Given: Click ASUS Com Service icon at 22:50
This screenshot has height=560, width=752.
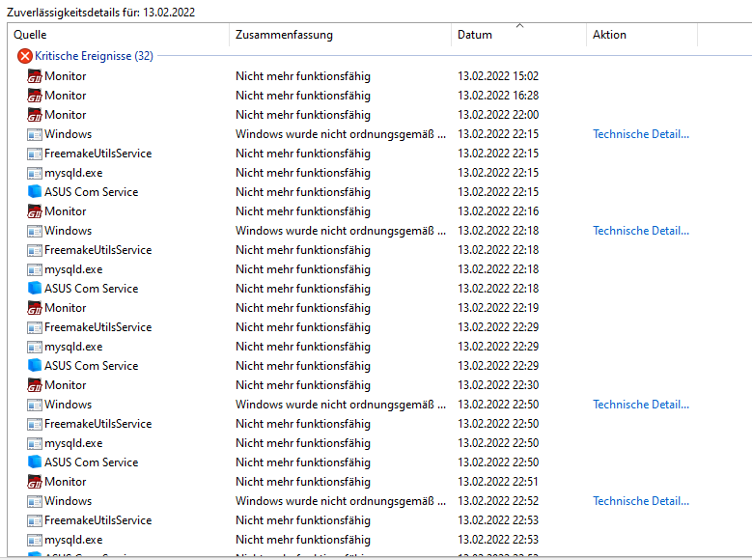Looking at the screenshot, I should pos(35,462).
